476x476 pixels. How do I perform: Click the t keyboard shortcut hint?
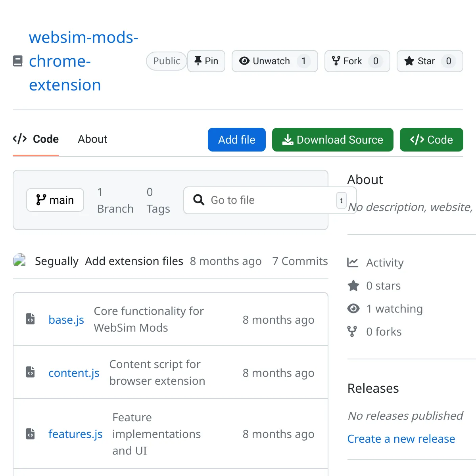tap(341, 200)
